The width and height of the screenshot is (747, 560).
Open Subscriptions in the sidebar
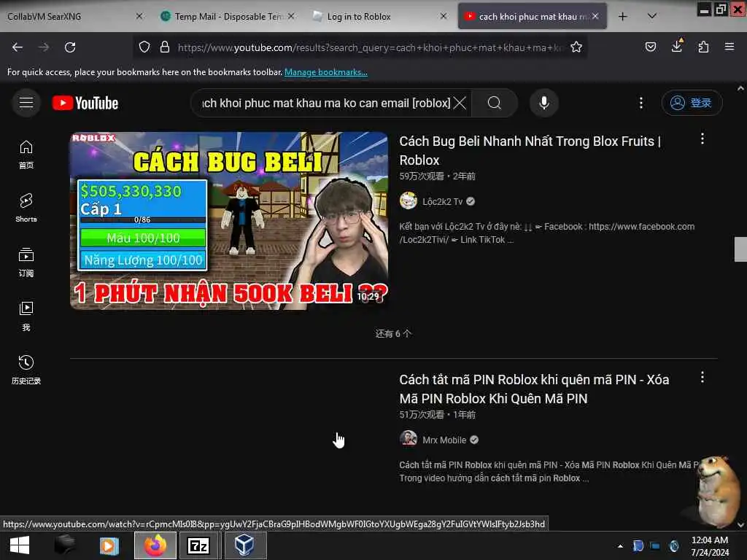click(26, 262)
